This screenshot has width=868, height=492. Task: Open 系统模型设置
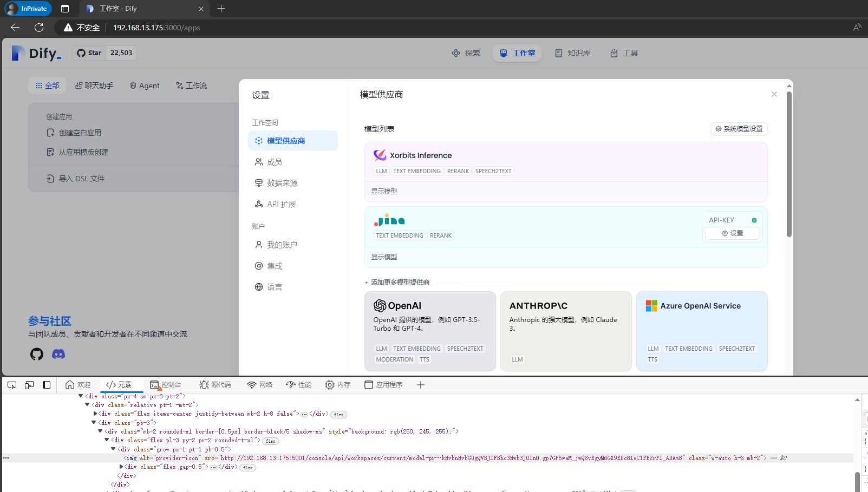(x=739, y=129)
